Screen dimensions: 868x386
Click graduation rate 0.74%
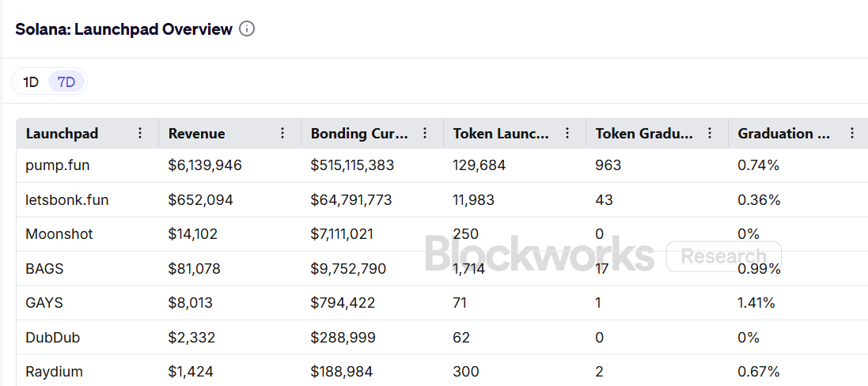(x=758, y=165)
